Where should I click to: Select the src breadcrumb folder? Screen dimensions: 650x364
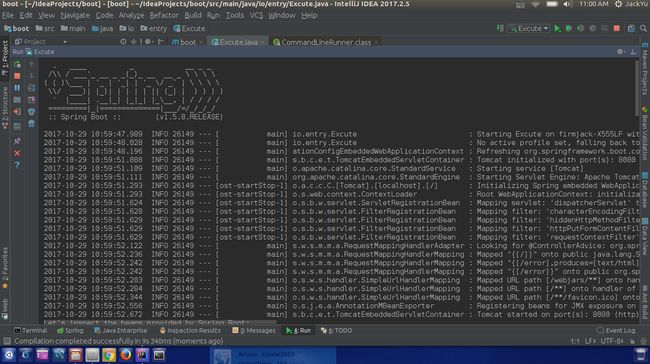click(45, 29)
